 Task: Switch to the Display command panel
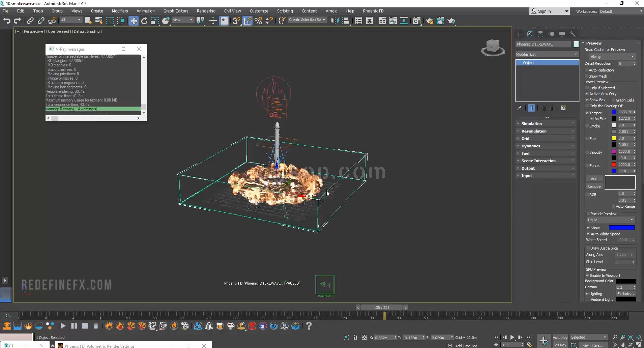tap(562, 34)
